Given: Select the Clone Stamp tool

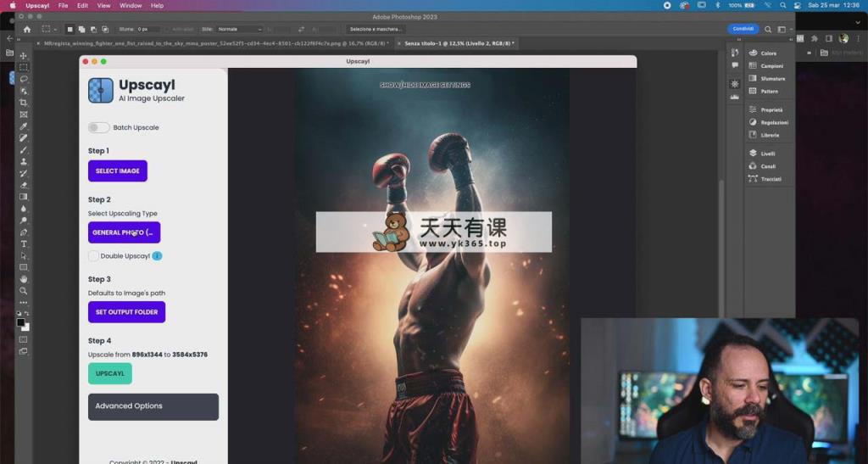Looking at the screenshot, I should click(23, 162).
